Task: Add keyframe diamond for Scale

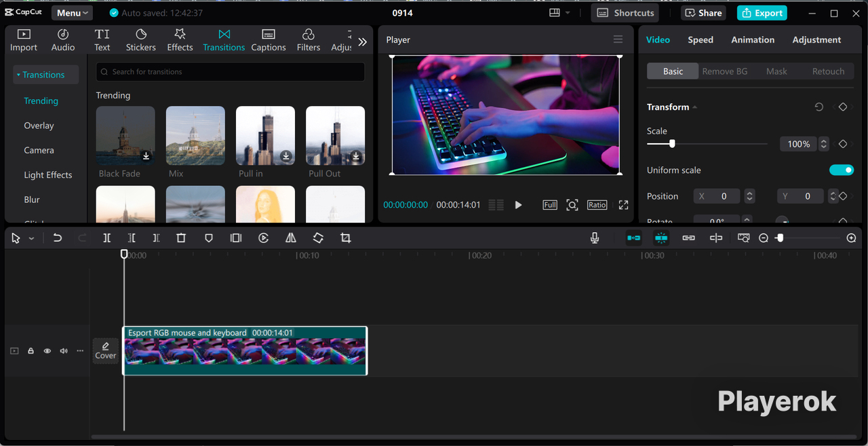Action: pyautogui.click(x=843, y=144)
